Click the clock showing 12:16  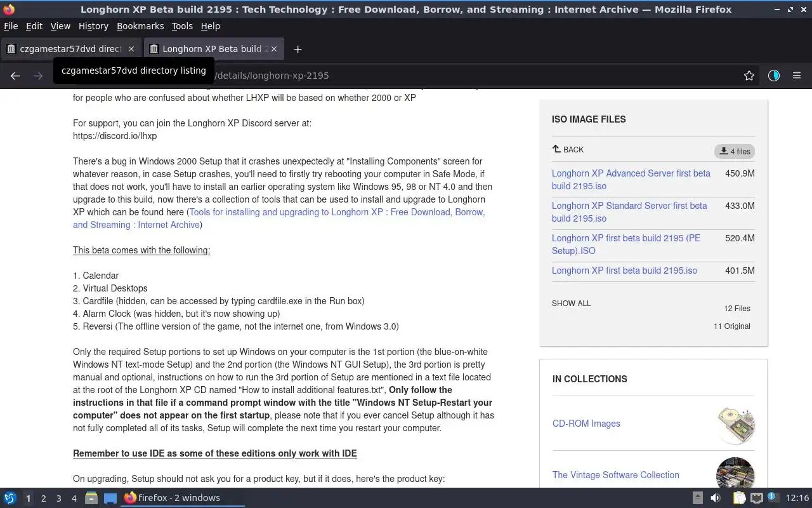797,498
